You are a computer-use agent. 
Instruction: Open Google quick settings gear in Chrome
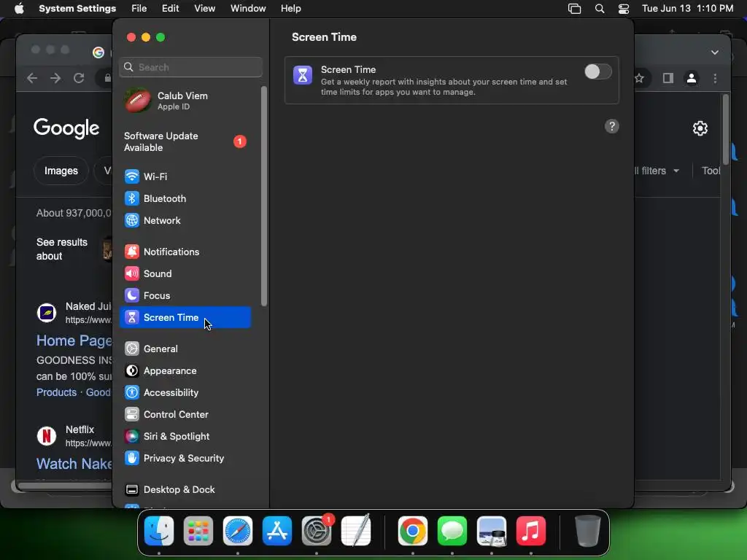coord(700,128)
